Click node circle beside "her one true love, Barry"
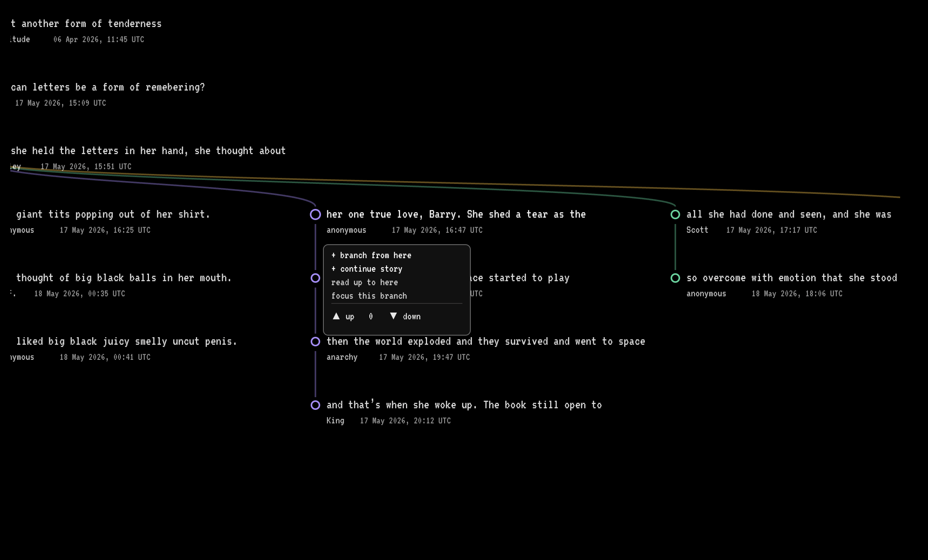 [315, 214]
